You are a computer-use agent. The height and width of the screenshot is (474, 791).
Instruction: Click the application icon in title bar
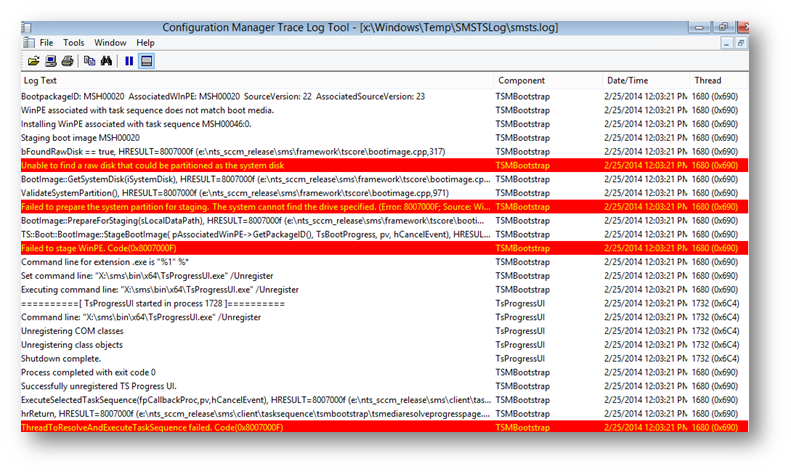pos(27,27)
